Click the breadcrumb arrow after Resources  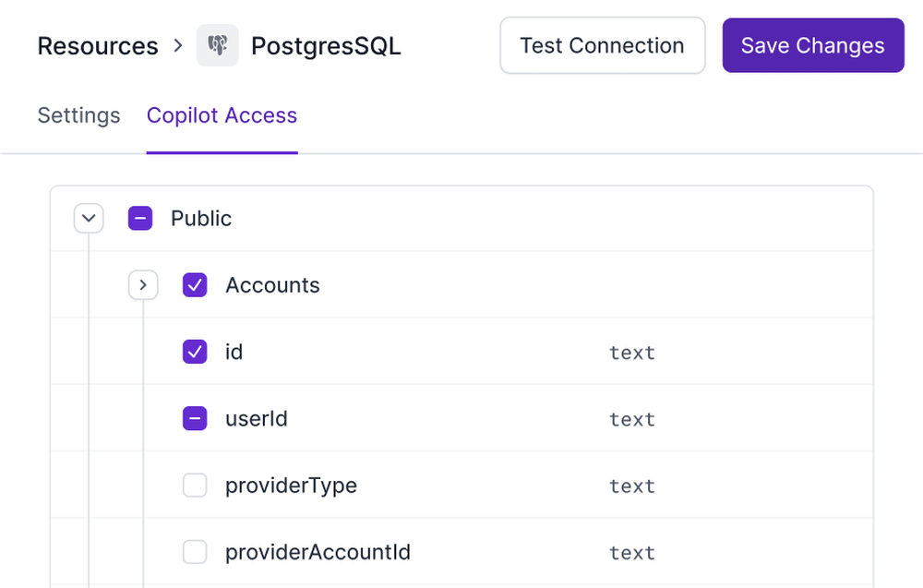(178, 45)
